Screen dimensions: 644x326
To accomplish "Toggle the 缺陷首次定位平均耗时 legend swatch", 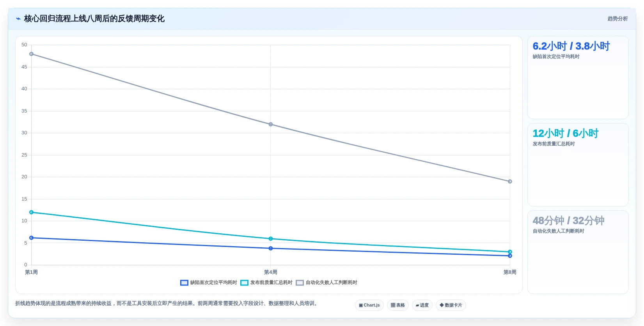I will coord(184,283).
